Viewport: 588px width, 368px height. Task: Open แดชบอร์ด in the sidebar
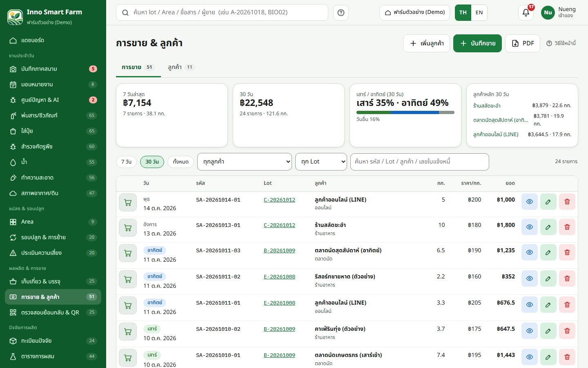click(x=53, y=40)
